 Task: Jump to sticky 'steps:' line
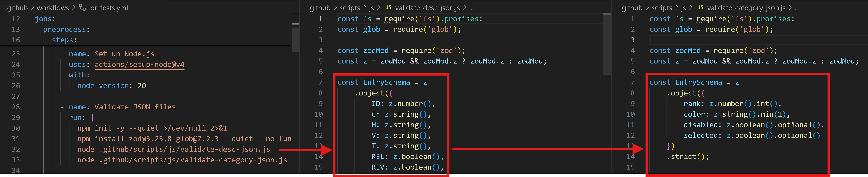pyautogui.click(x=64, y=40)
